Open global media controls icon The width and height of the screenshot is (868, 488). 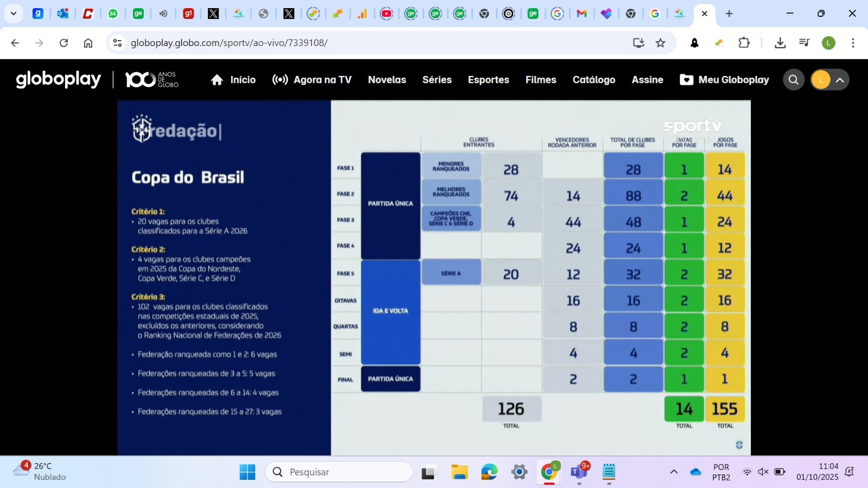[805, 42]
